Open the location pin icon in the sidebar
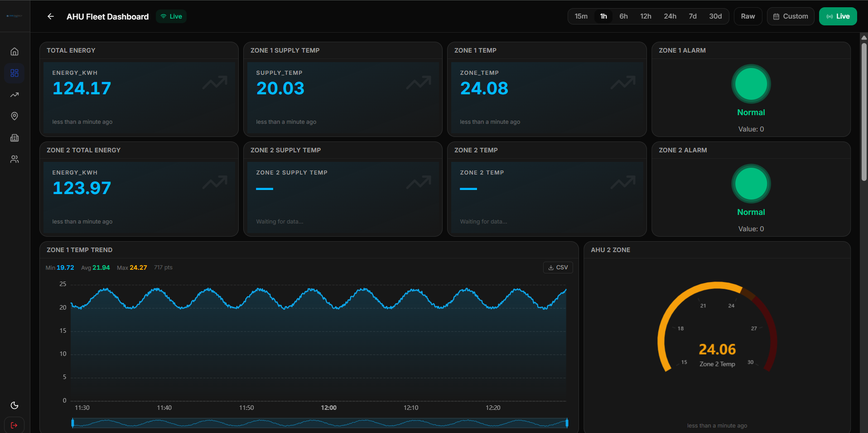Image resolution: width=868 pixels, height=433 pixels. click(x=14, y=116)
